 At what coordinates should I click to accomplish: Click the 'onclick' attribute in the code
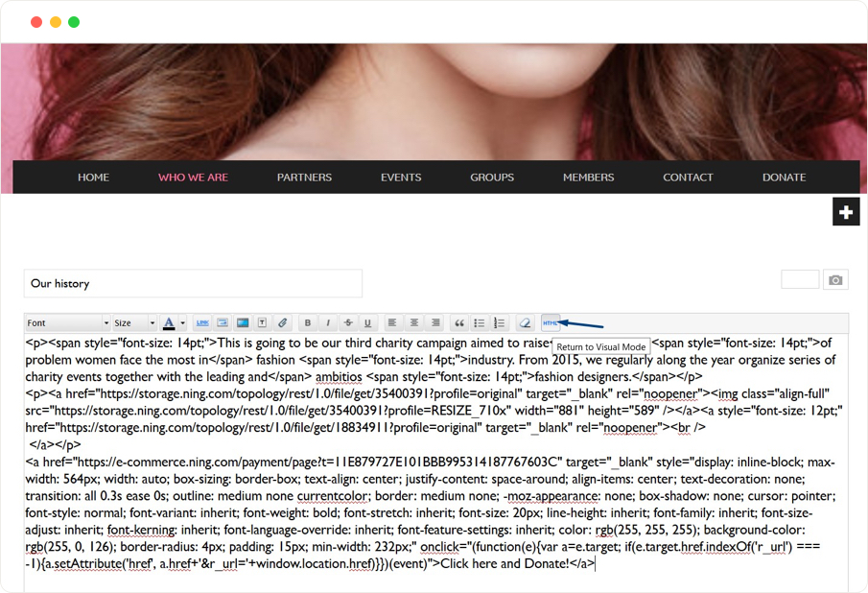440,547
